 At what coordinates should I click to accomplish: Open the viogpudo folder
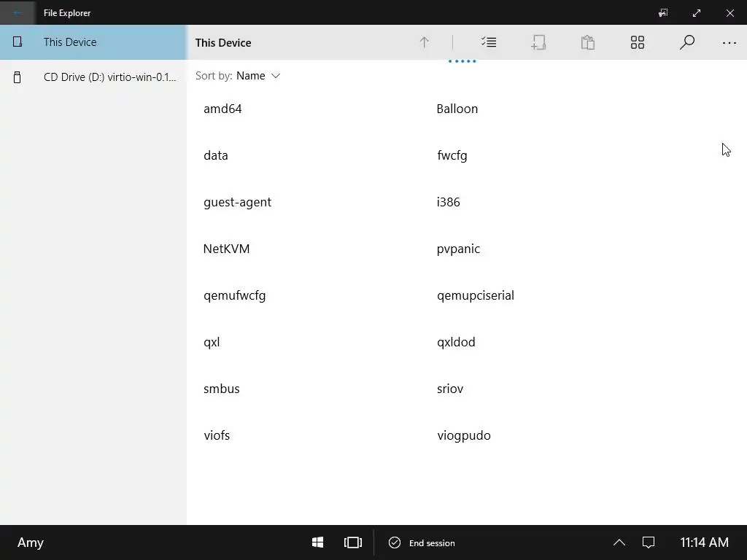click(463, 436)
